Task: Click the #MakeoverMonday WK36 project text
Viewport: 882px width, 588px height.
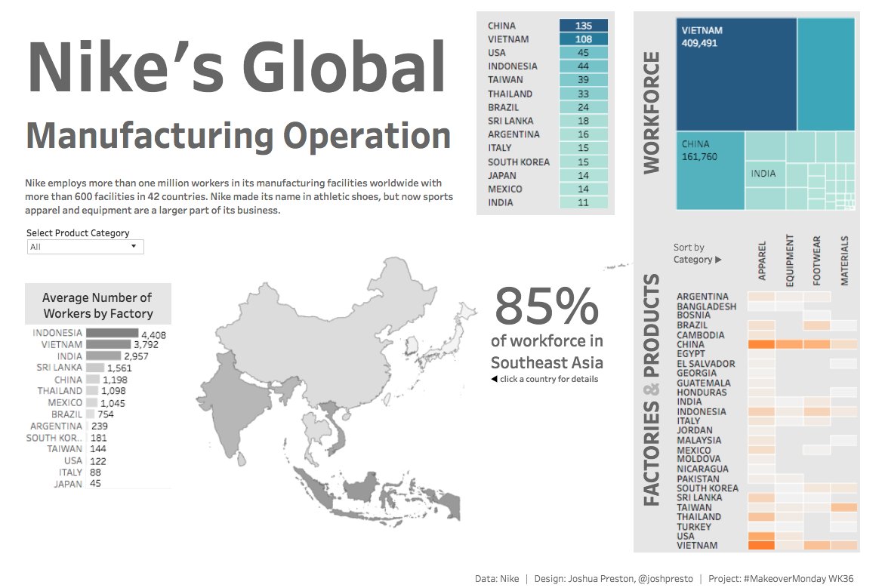Action: [x=799, y=578]
